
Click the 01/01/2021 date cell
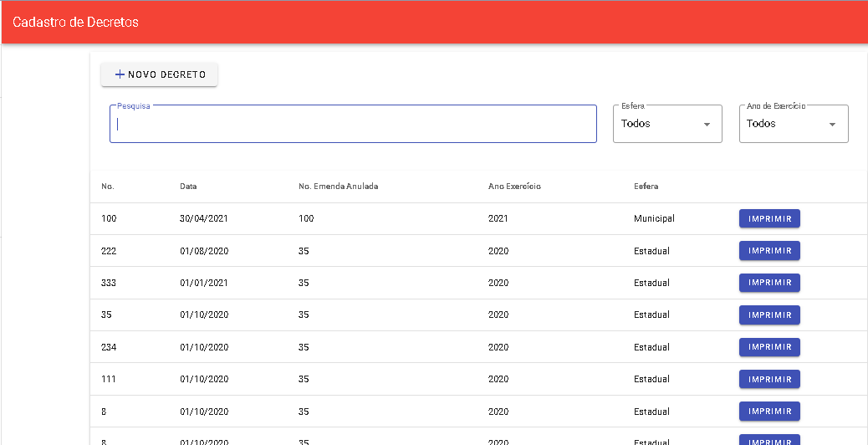(204, 283)
